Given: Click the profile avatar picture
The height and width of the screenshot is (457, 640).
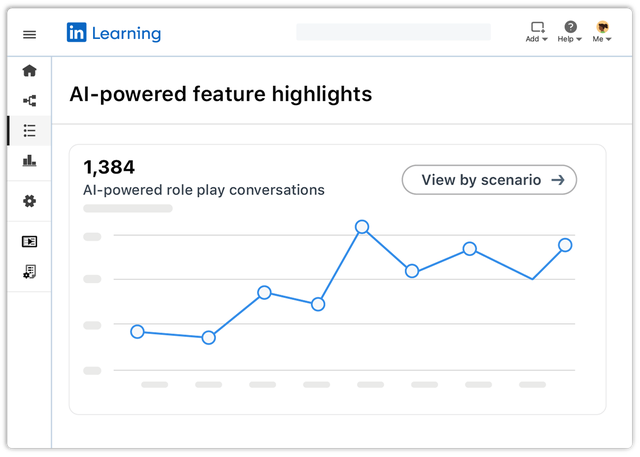Looking at the screenshot, I should coord(602,27).
